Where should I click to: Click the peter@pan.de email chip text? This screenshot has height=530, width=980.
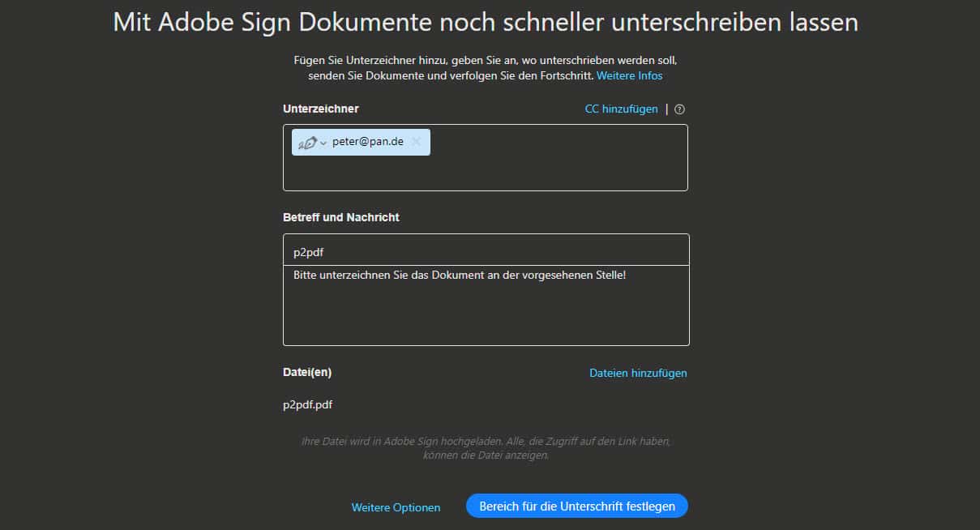pos(368,142)
